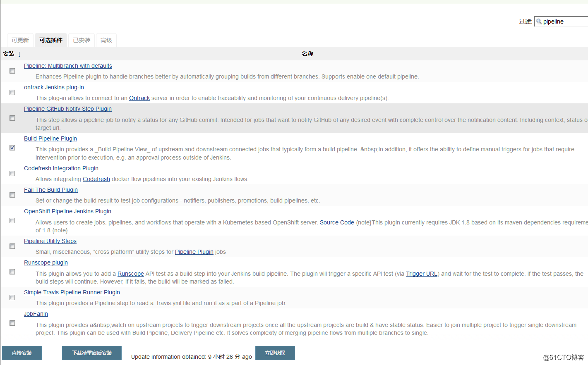Click the 安装 column header label
The height and width of the screenshot is (365, 588).
[x=9, y=54]
